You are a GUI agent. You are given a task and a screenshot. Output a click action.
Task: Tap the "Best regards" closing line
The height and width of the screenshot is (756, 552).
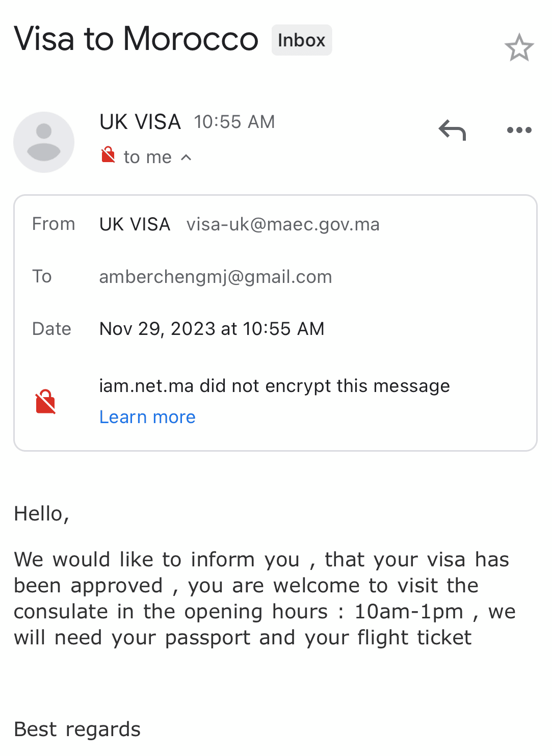pos(77,729)
